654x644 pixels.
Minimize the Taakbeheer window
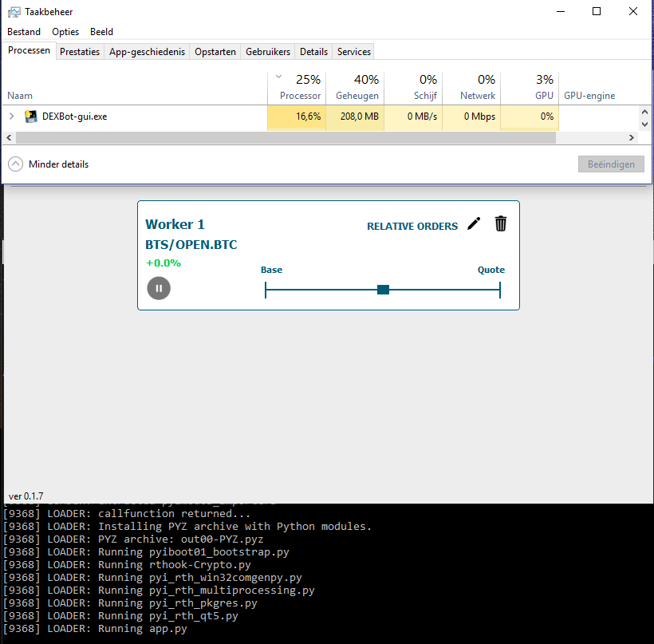point(561,12)
